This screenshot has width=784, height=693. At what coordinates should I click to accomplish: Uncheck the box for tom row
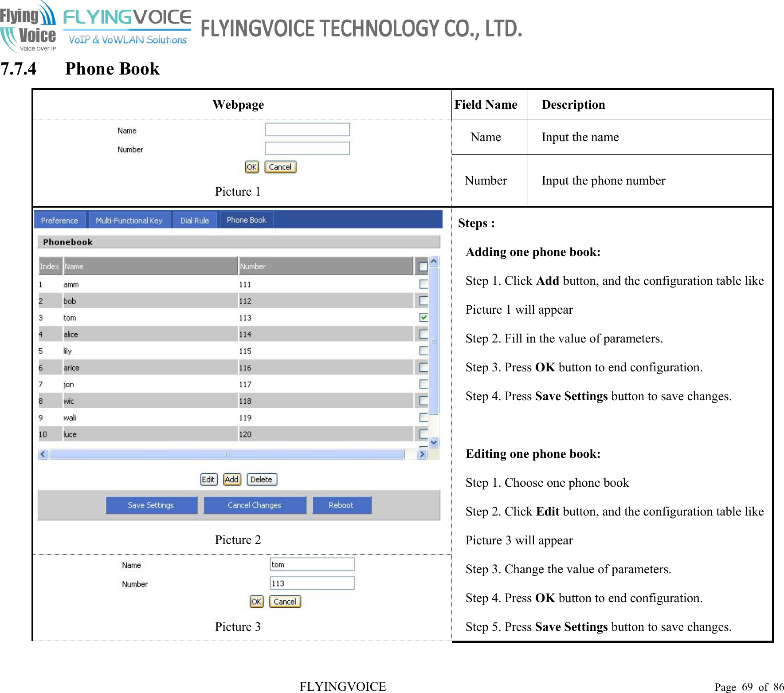click(423, 317)
